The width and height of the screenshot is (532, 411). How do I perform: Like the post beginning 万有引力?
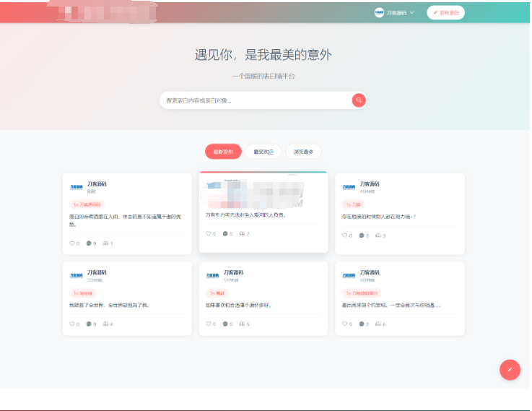[x=209, y=233]
